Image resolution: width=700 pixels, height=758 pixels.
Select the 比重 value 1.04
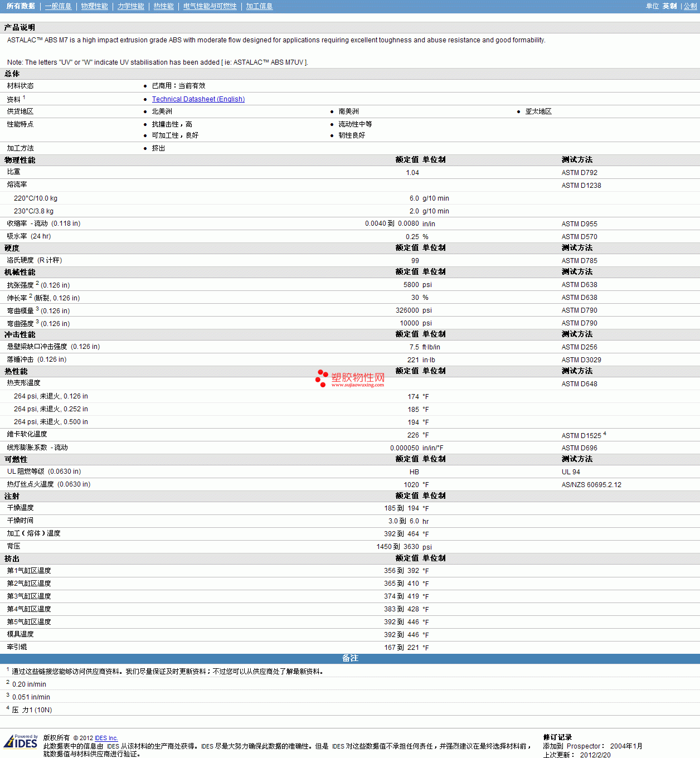[x=412, y=173]
